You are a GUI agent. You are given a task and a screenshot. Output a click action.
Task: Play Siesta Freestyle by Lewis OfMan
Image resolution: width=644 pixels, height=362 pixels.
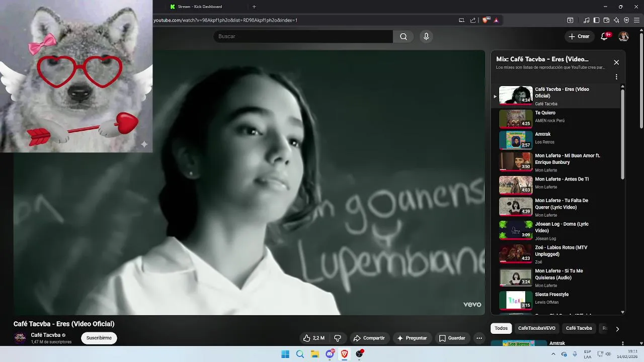click(x=556, y=300)
